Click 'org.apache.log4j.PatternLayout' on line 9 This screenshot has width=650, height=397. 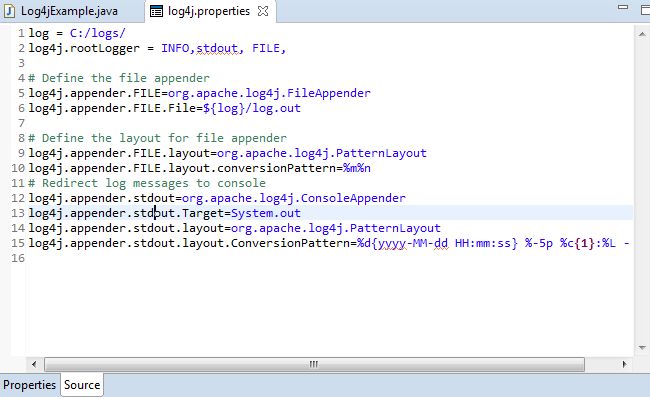(322, 153)
